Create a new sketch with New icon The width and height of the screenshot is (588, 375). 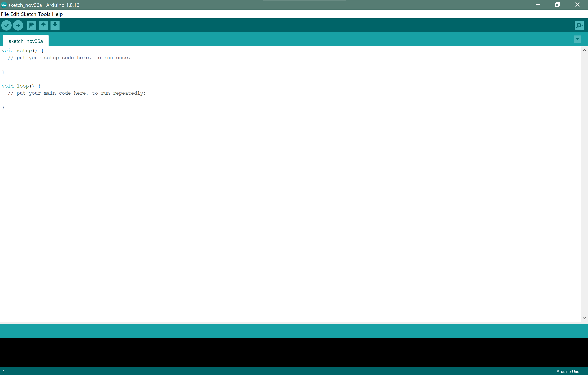[x=32, y=25]
